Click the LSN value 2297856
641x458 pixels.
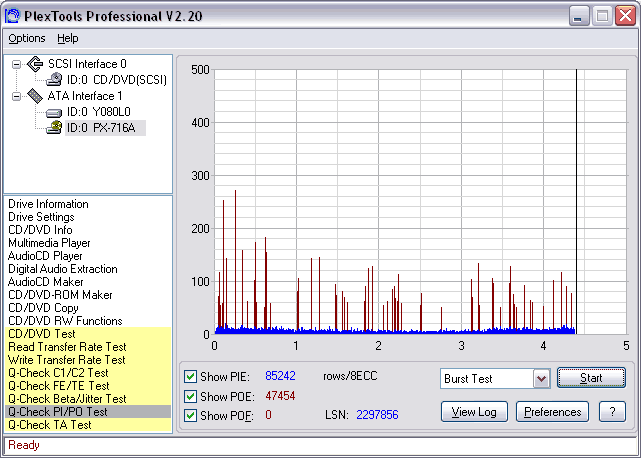point(377,415)
